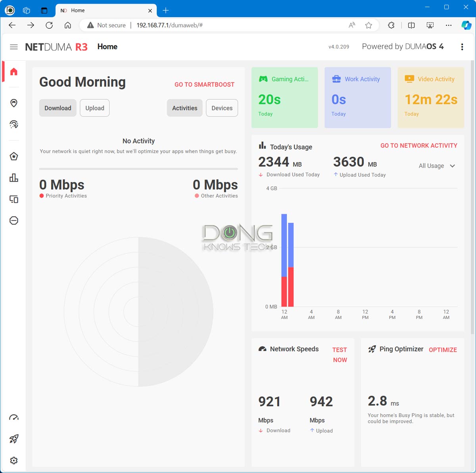The width and height of the screenshot is (476, 473).
Task: Open the tab actions menu icon
Action: tap(44, 11)
